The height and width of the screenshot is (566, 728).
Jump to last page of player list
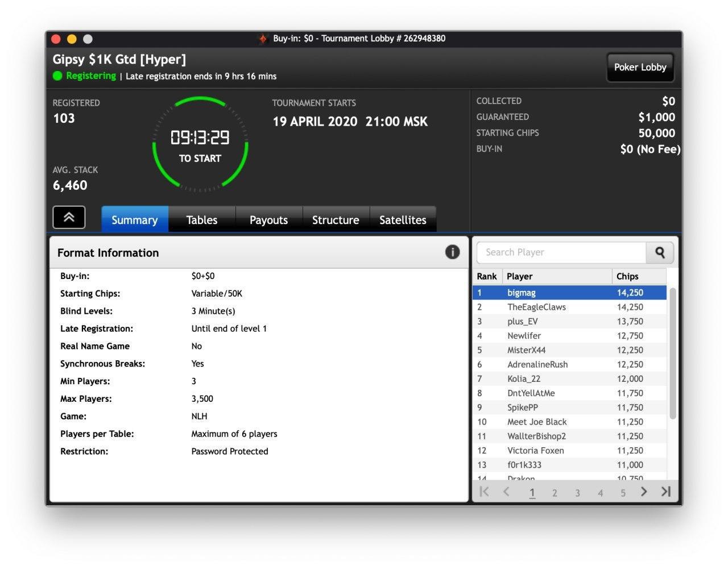point(666,492)
